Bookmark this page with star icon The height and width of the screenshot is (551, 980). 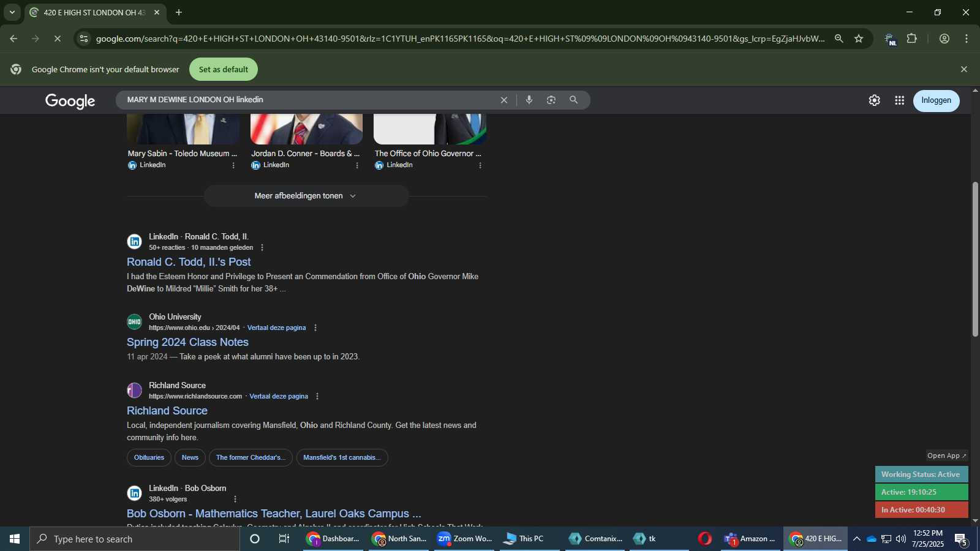point(859,39)
